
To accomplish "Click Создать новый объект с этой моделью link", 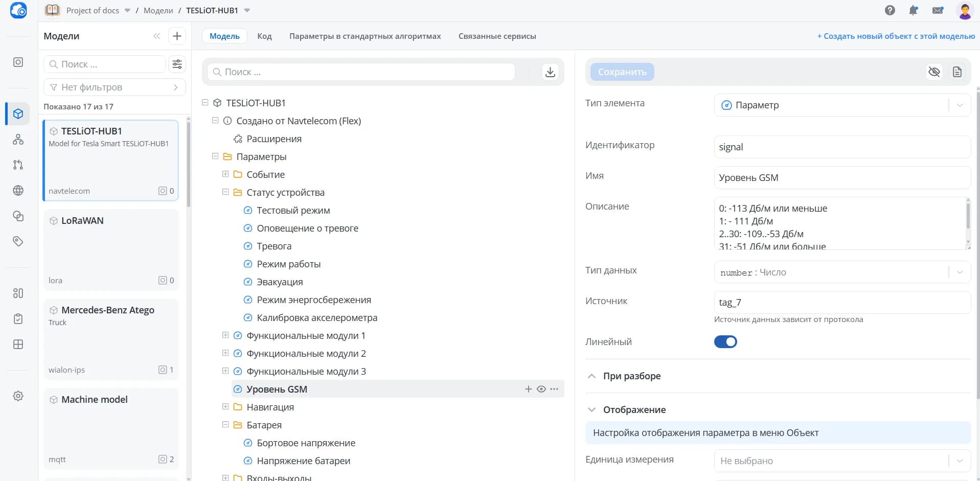I will (x=896, y=36).
